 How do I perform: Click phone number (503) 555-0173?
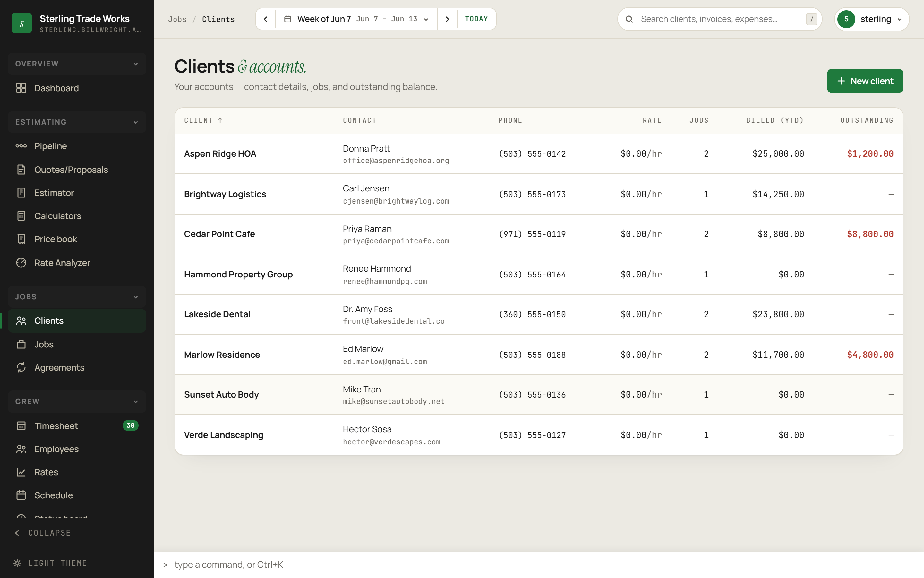532,194
